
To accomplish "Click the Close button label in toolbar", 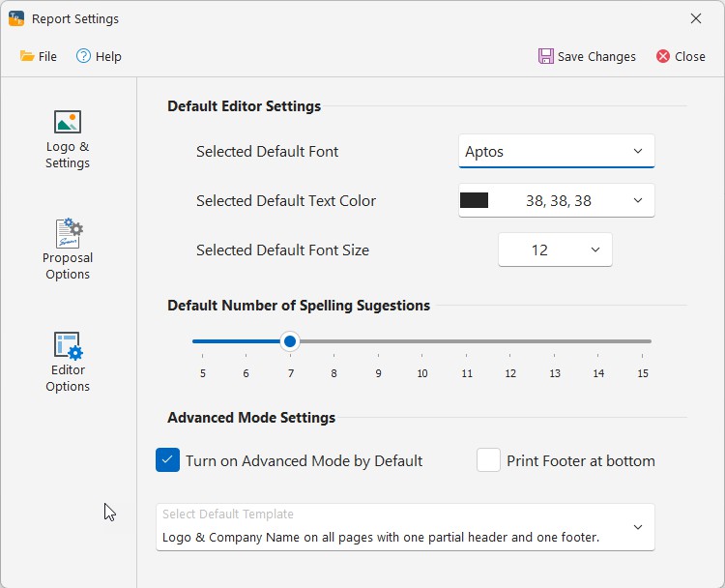I will click(x=690, y=56).
